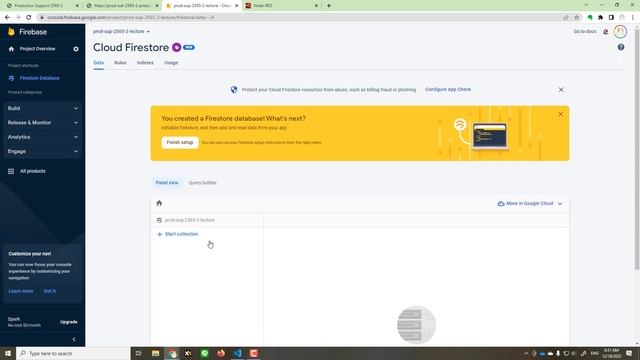The height and width of the screenshot is (360, 640).
Task: Open Windows Start menu
Action: (8, 353)
